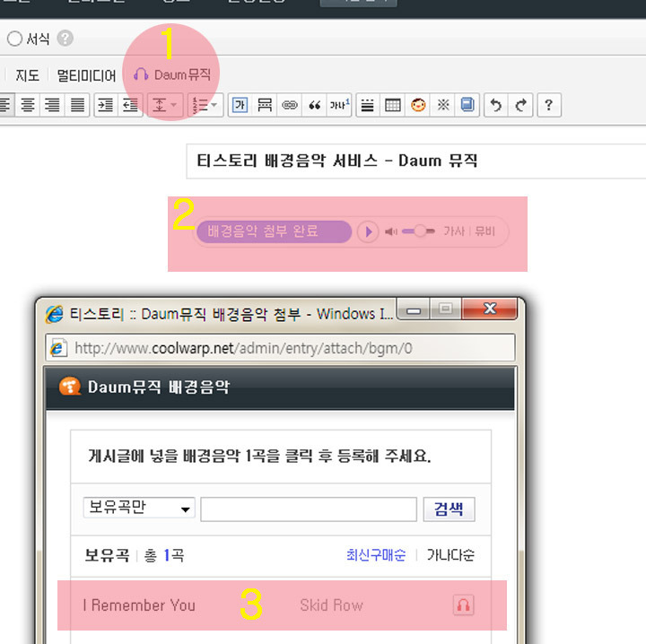Click the help icon next to 서식
This screenshot has height=644, width=646.
65,39
